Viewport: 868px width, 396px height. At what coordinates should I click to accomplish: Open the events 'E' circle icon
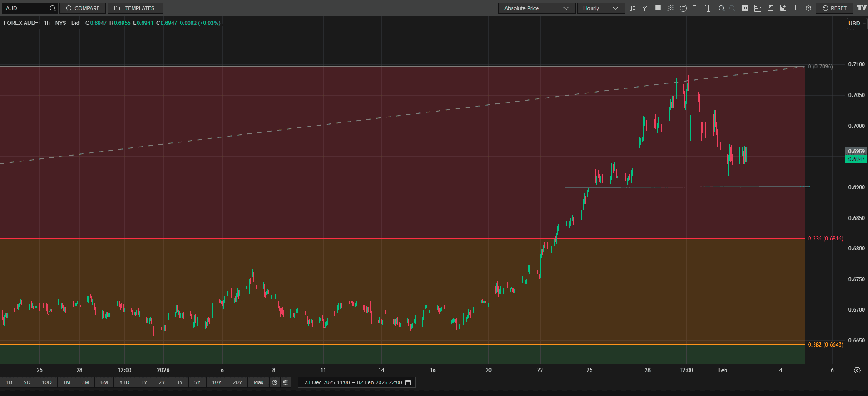click(x=683, y=8)
